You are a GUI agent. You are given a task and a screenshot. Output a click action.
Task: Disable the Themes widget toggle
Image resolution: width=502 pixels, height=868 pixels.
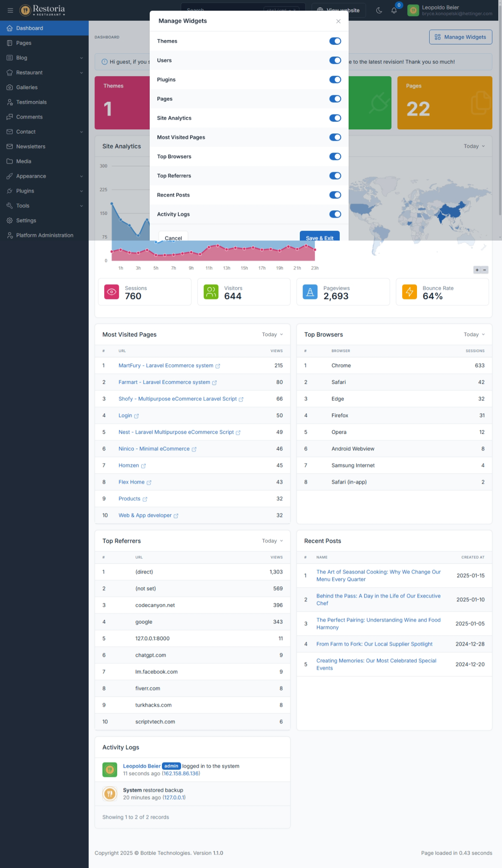tap(335, 41)
